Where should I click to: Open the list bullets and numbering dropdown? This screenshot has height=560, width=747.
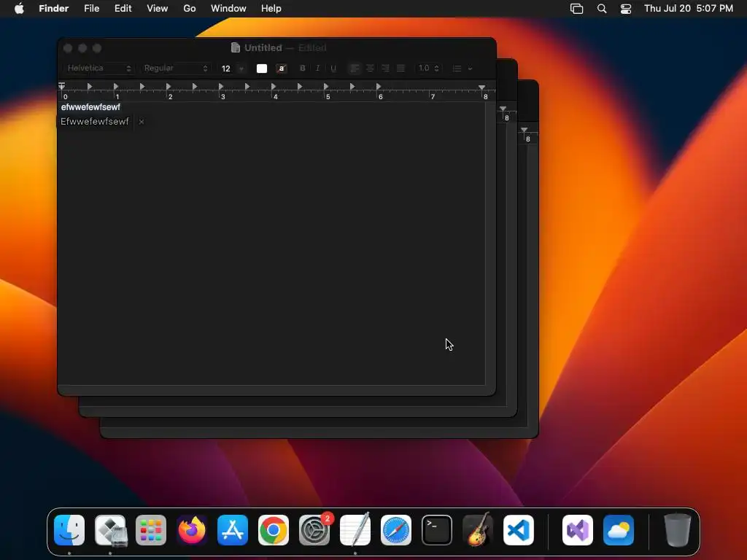tap(462, 68)
